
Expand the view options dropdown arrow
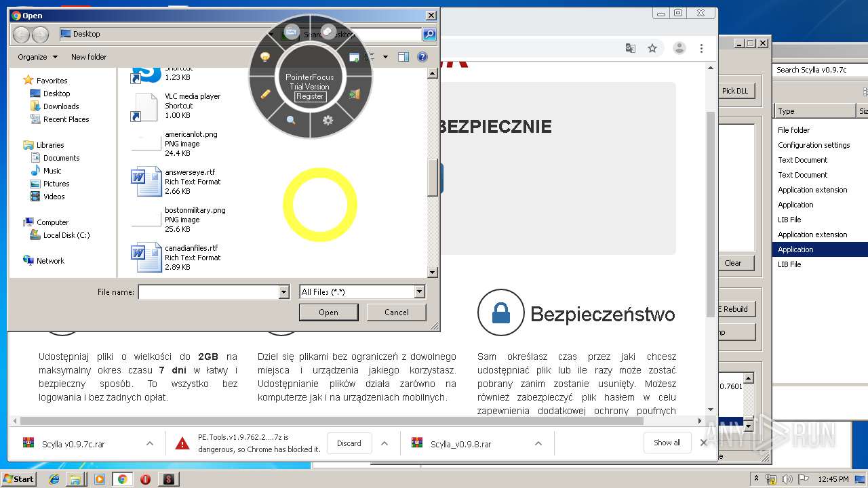click(385, 57)
